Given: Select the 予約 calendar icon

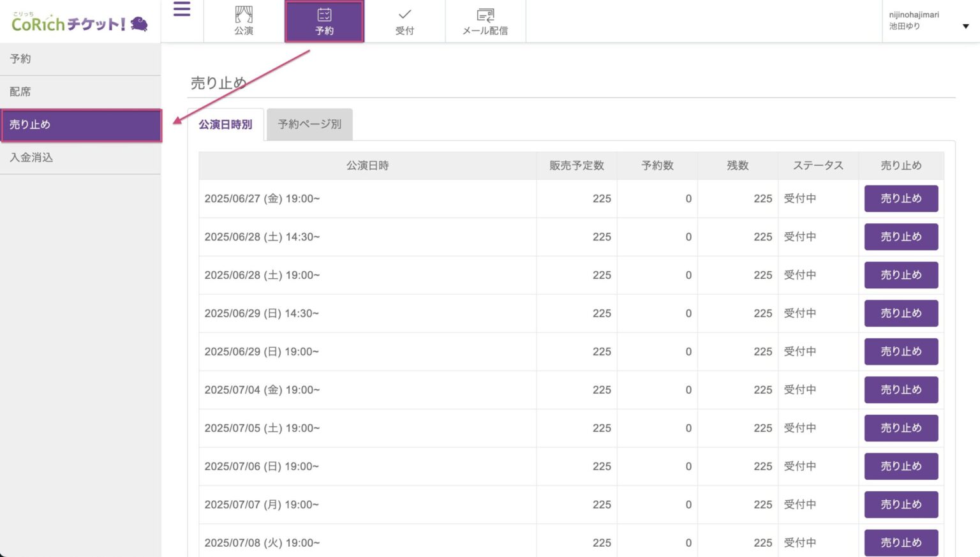Looking at the screenshot, I should pos(324,15).
